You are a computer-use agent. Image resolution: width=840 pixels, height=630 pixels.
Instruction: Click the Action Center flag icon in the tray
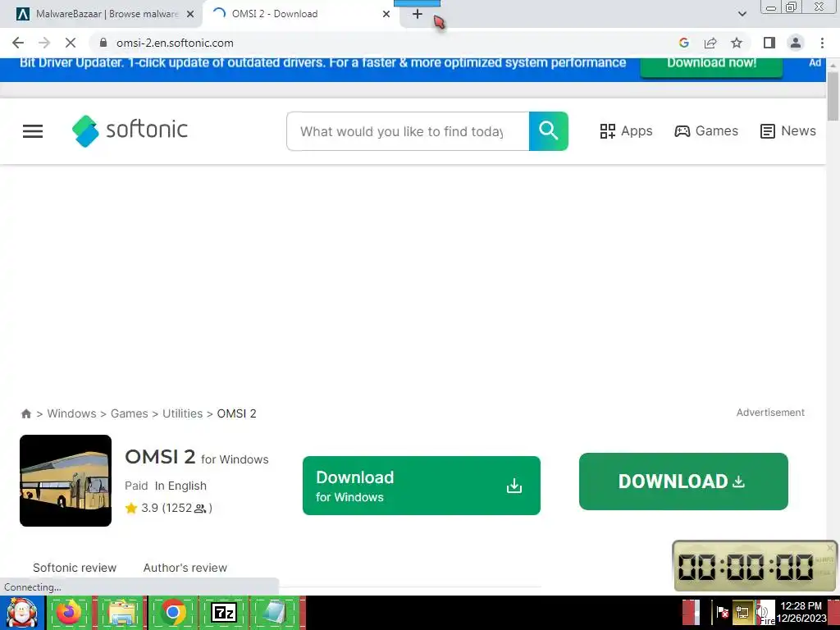[722, 612]
